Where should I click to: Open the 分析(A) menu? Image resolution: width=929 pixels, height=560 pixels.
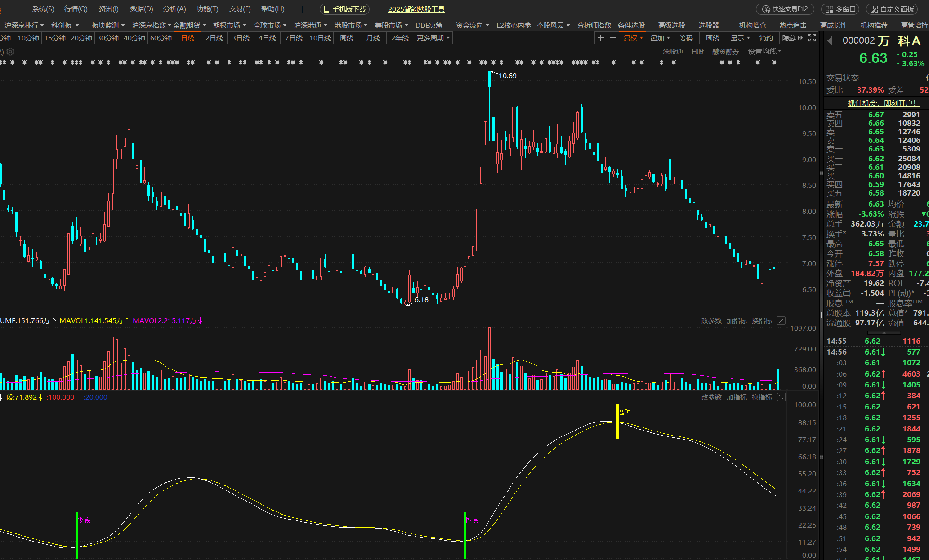tap(174, 9)
